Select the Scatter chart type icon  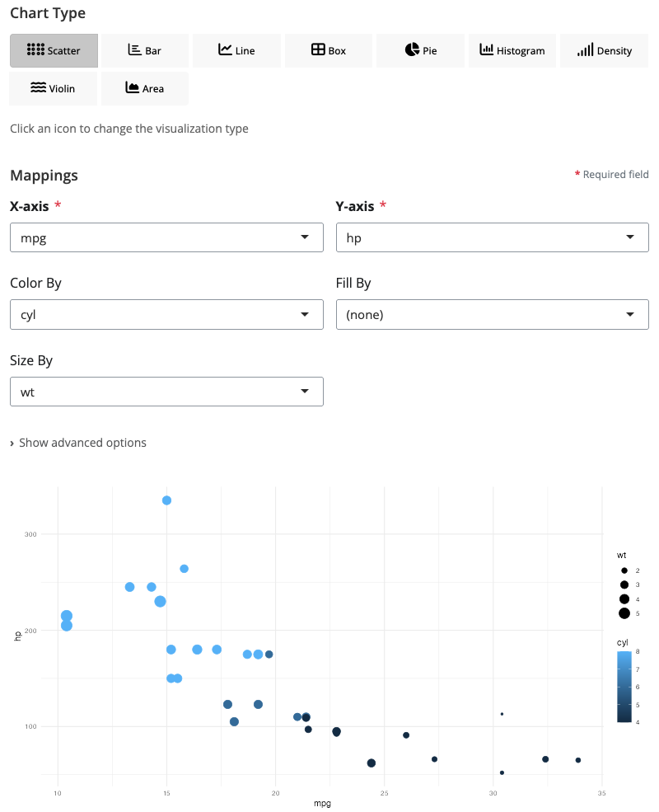35,50
